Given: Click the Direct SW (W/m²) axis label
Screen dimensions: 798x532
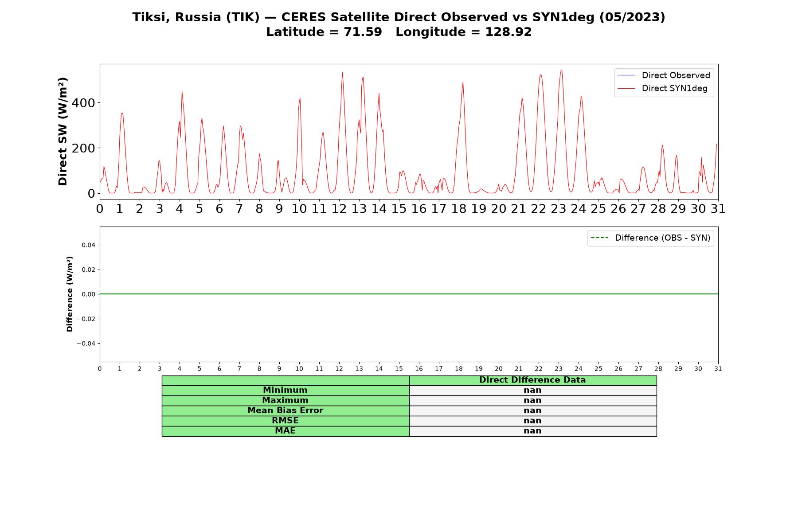Looking at the screenshot, I should pos(63,132).
